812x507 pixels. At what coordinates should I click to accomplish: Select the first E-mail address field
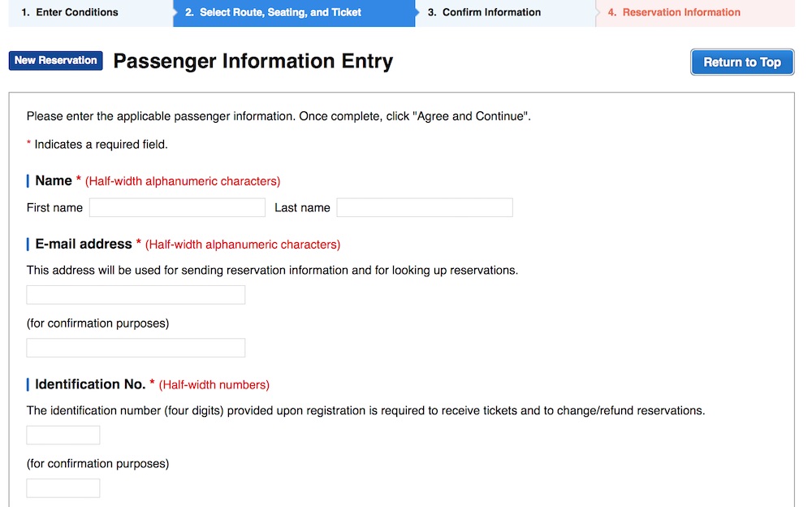point(136,295)
